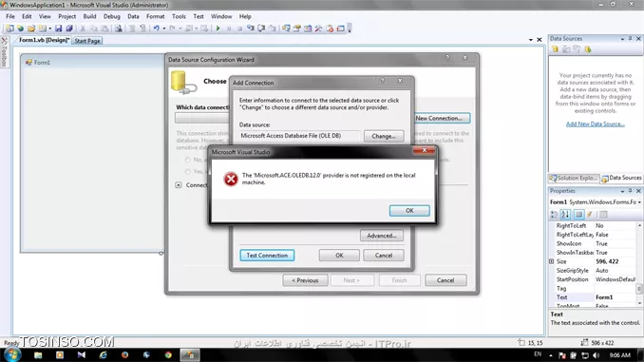
Task: Click Properties view icon in Properties panel
Action: pyautogui.click(x=578, y=214)
